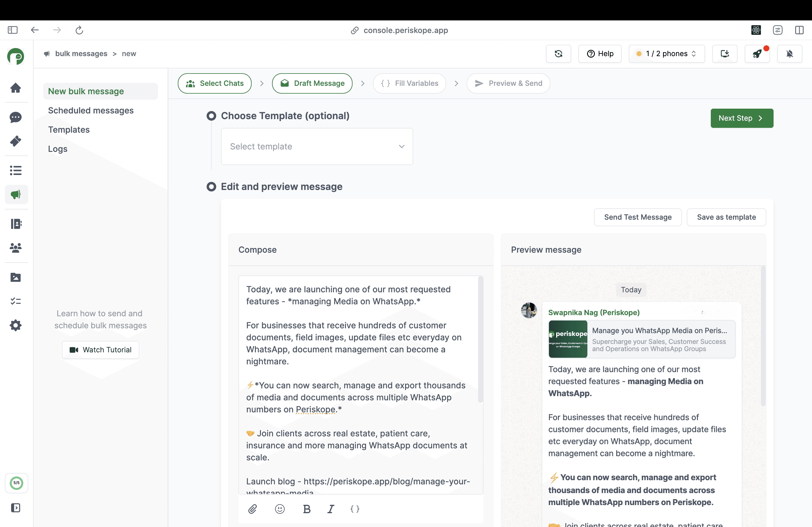Click the attachment paperclip icon
812x527 pixels.
coord(253,509)
